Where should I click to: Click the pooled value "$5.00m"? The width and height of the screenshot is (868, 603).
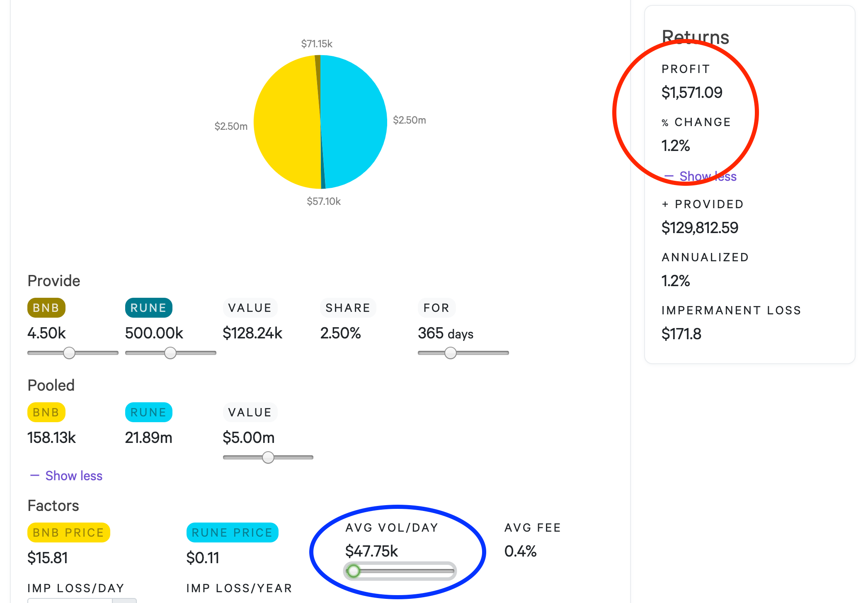pyautogui.click(x=248, y=438)
